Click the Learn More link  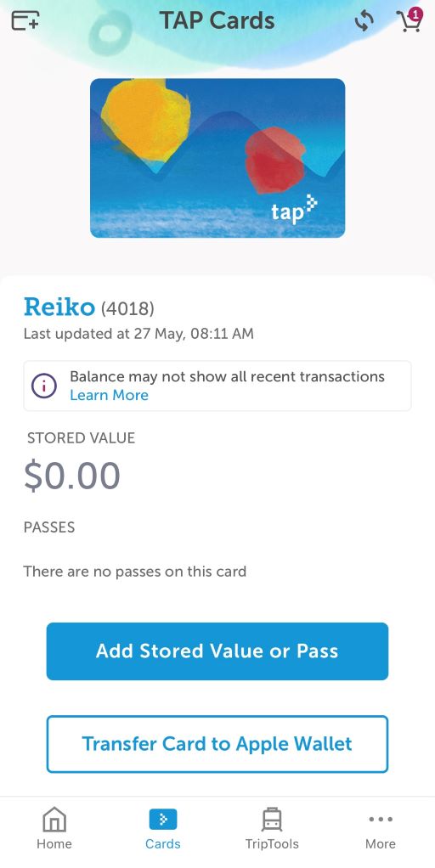(x=109, y=395)
